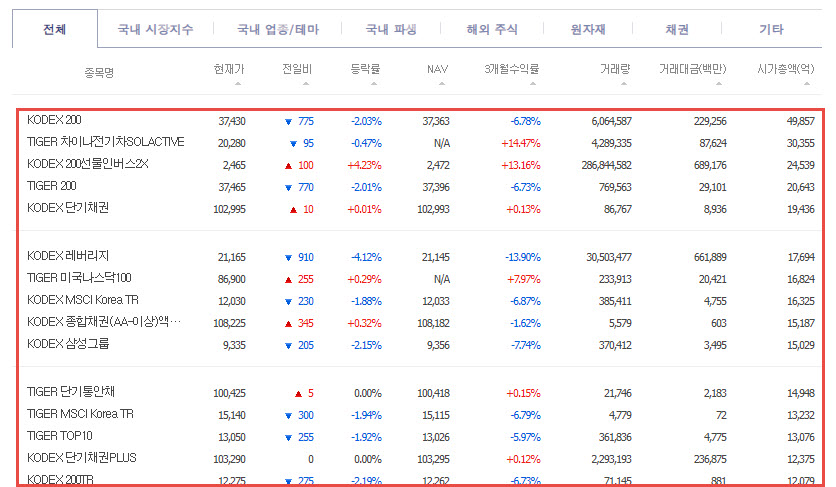Click market cap 13,232
The image size is (836, 487).
click(801, 415)
